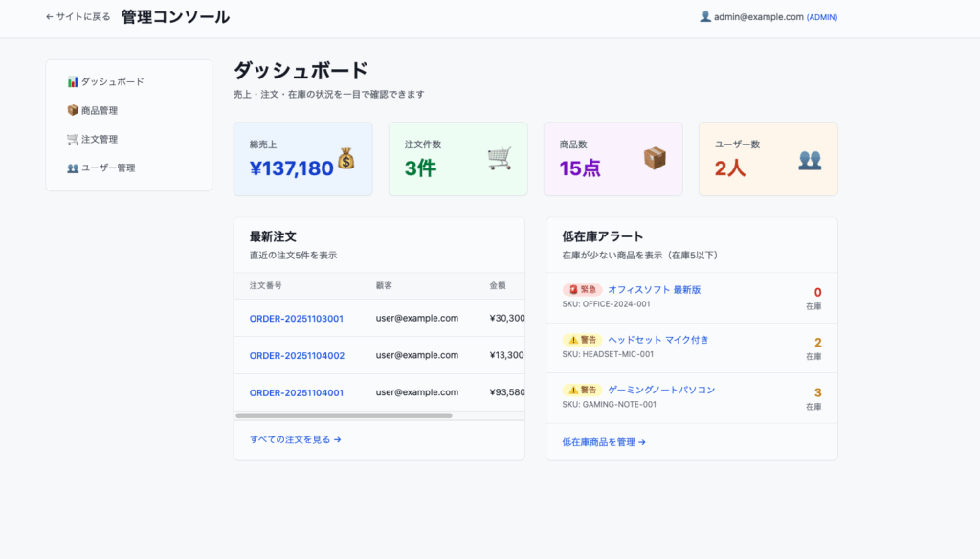This screenshot has width=980, height=559.
Task: Click the 警告 badge beside ゲーミングノートパソコン
Action: coord(582,390)
